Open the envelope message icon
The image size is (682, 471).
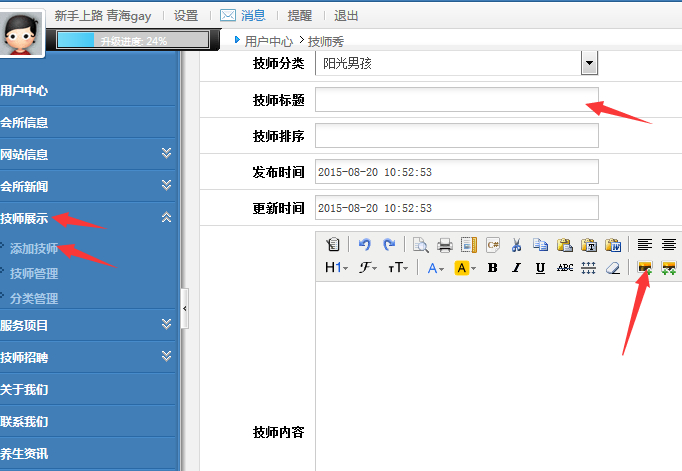(227, 16)
